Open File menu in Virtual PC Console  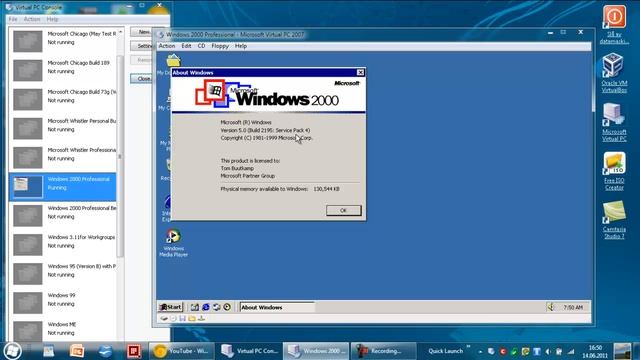click(x=13, y=19)
